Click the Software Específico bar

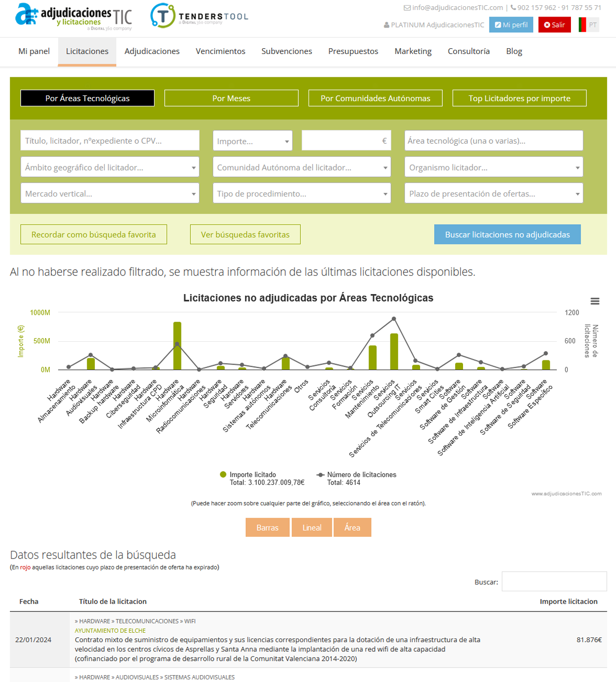pyautogui.click(x=546, y=365)
